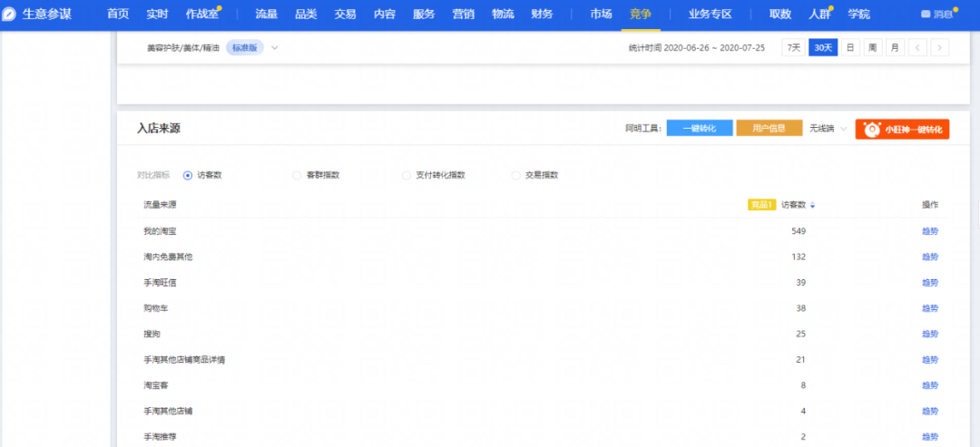Open the 无线端 terminal dropdown
Viewport: 980px width, 447px height.
828,129
